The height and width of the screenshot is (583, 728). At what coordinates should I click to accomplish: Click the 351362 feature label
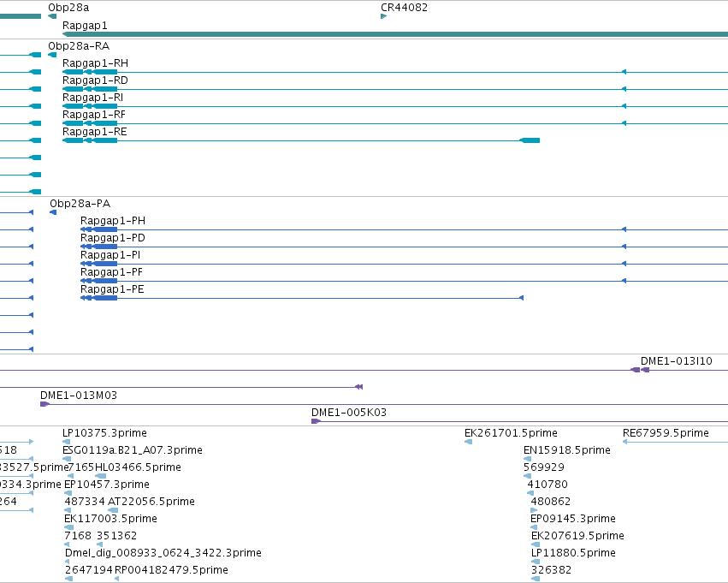117,536
